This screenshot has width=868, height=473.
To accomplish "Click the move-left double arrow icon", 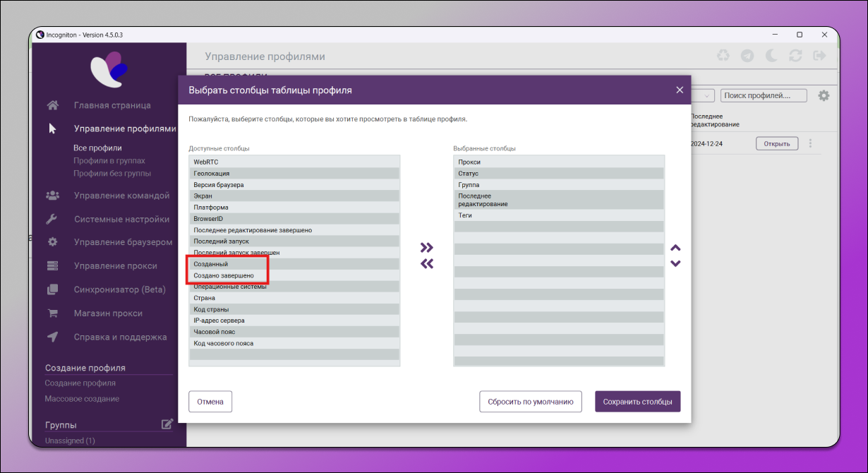I will click(426, 264).
